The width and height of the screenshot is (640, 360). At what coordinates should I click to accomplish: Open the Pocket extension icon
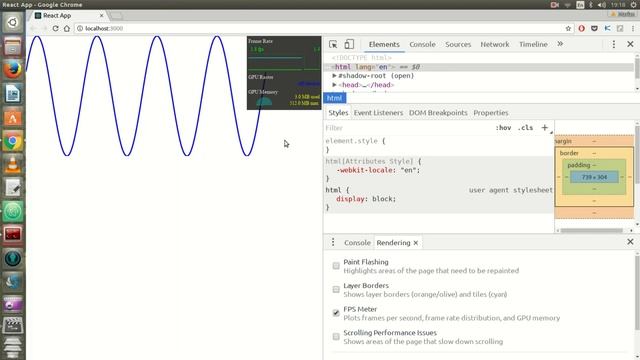point(594,29)
